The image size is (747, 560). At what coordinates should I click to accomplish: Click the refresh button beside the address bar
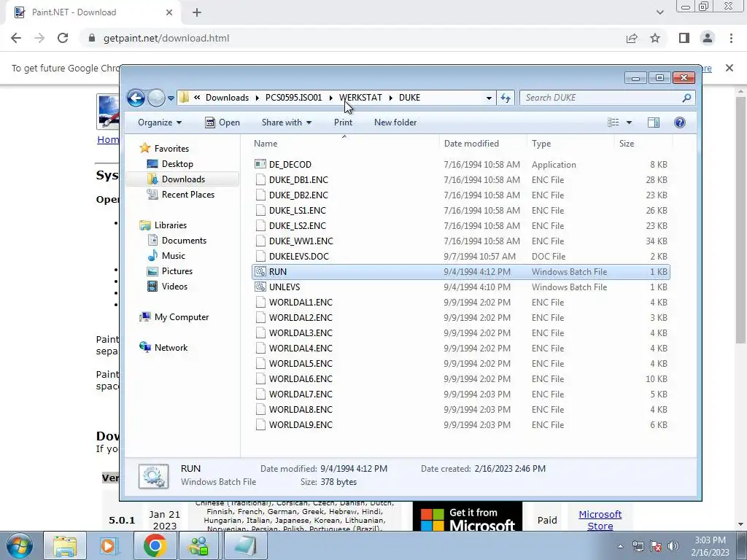pos(506,98)
